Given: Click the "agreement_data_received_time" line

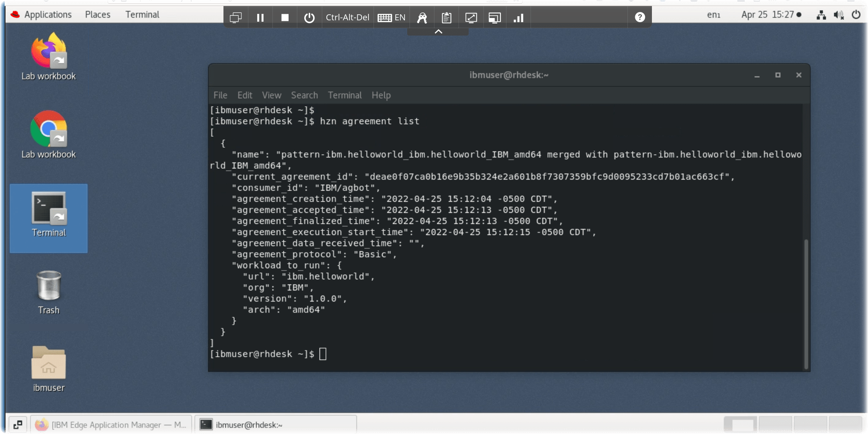Looking at the screenshot, I should pyautogui.click(x=328, y=243).
